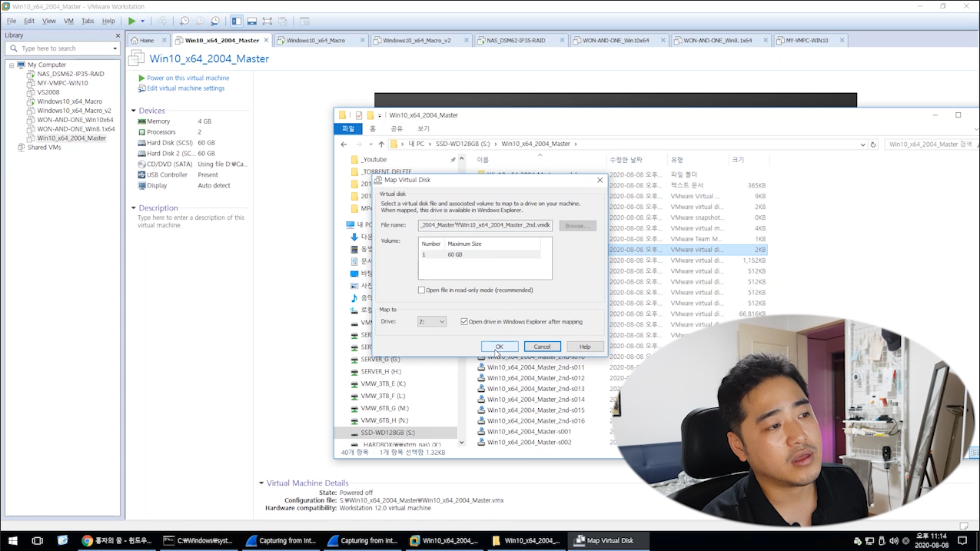Toggle the thumbnail bar view icon
Viewport: 980px width, 551px height.
tap(251, 21)
